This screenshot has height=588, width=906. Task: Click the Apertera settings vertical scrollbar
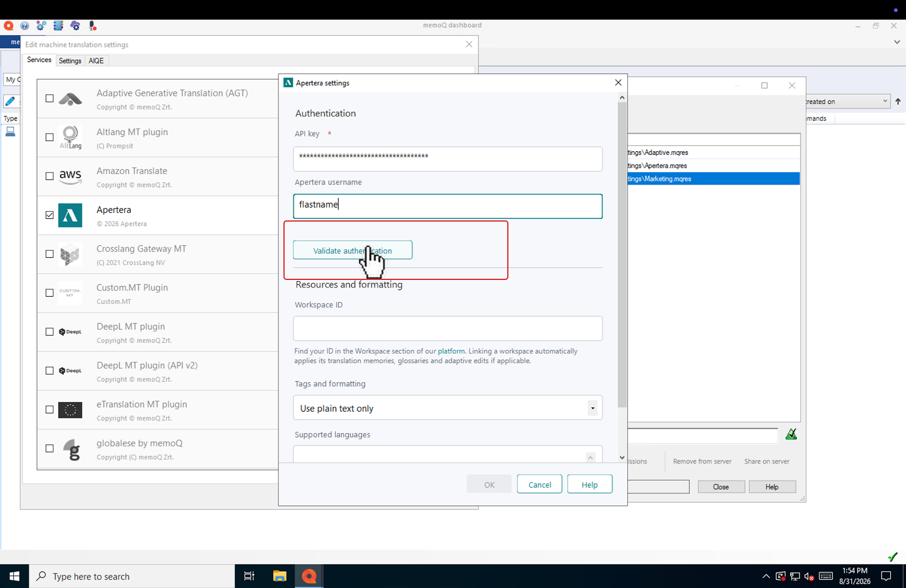(622, 254)
